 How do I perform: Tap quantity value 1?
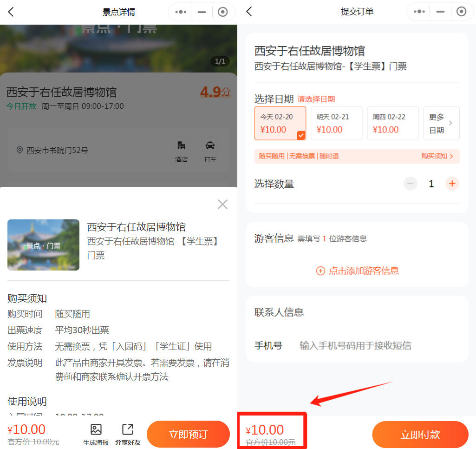[x=431, y=184]
